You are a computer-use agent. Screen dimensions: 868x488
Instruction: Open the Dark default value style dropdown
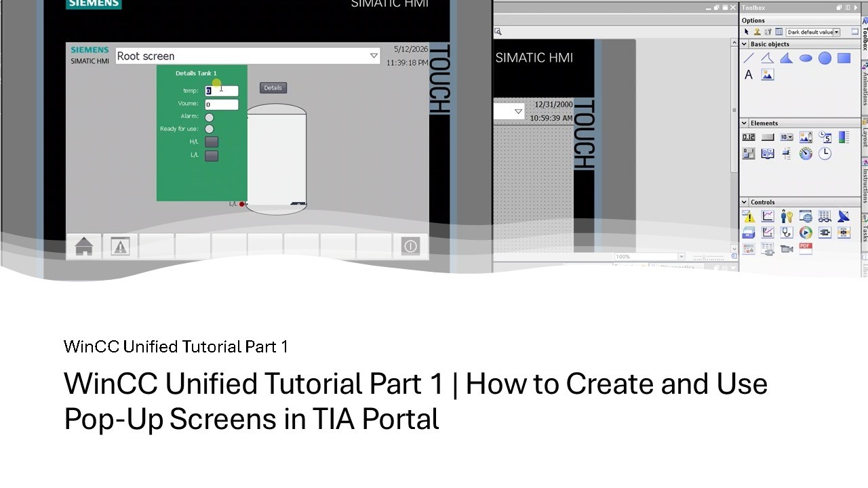point(836,32)
